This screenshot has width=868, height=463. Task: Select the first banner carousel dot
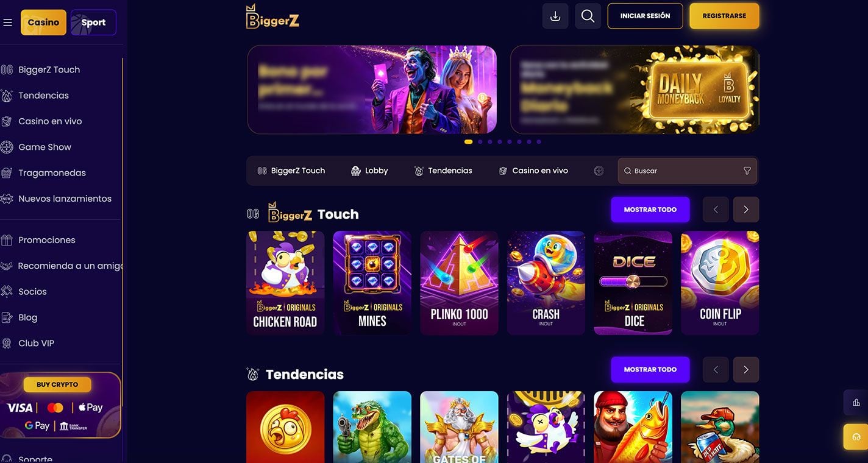(468, 142)
